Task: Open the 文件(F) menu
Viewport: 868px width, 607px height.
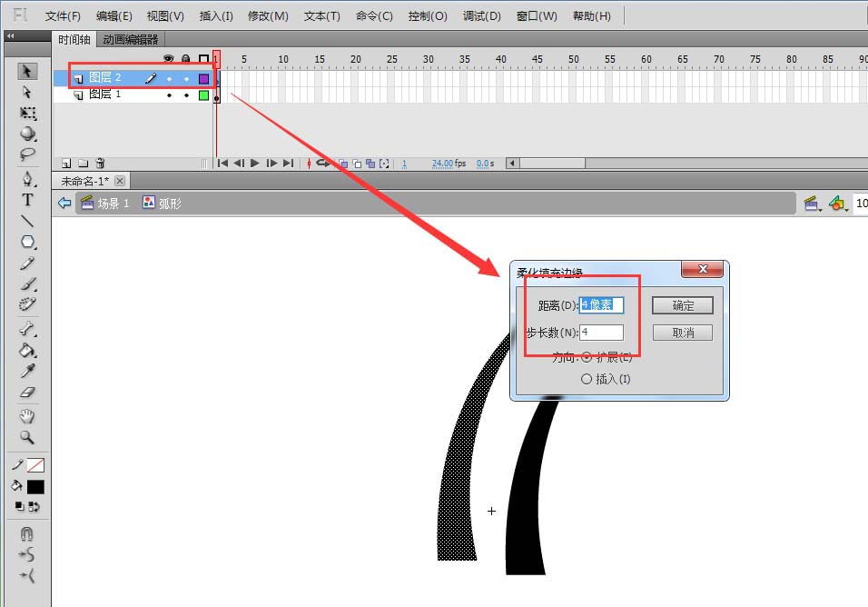Action: (63, 16)
